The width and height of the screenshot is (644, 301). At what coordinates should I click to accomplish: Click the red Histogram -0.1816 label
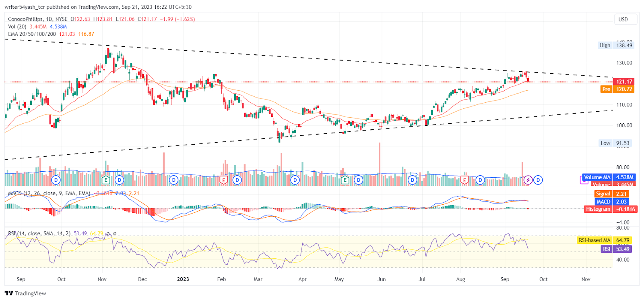click(611, 209)
